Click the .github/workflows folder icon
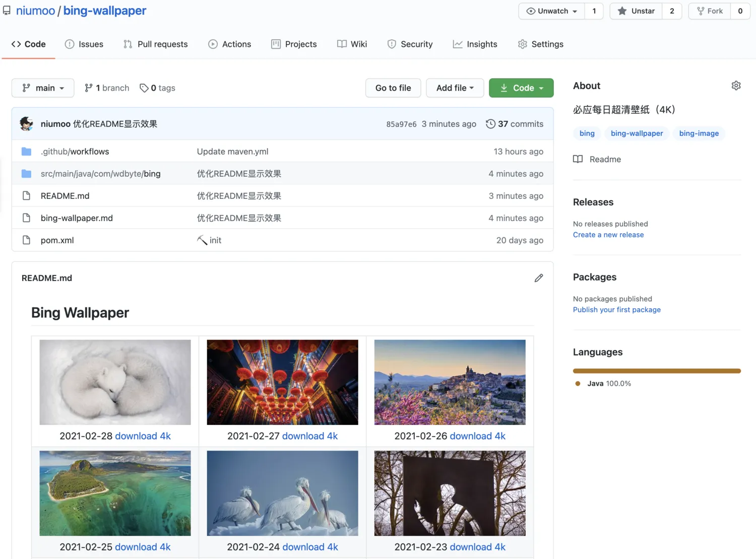The width and height of the screenshot is (756, 559). point(26,151)
